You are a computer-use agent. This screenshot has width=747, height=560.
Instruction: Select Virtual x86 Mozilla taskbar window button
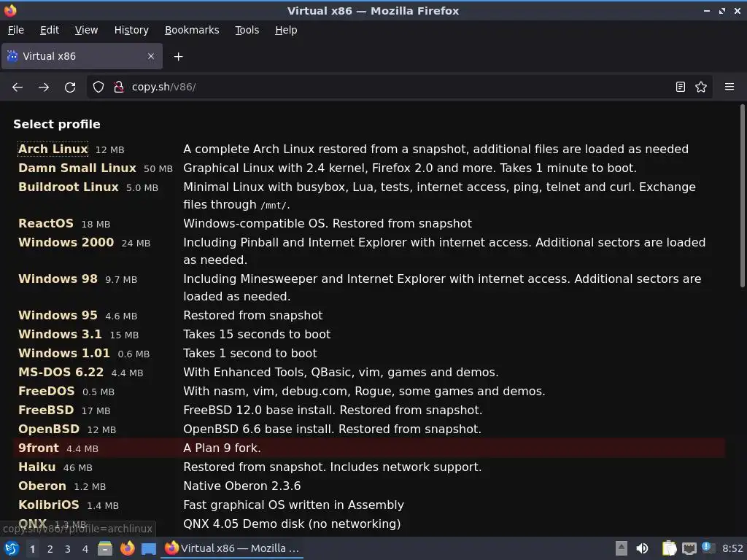[x=233, y=548]
